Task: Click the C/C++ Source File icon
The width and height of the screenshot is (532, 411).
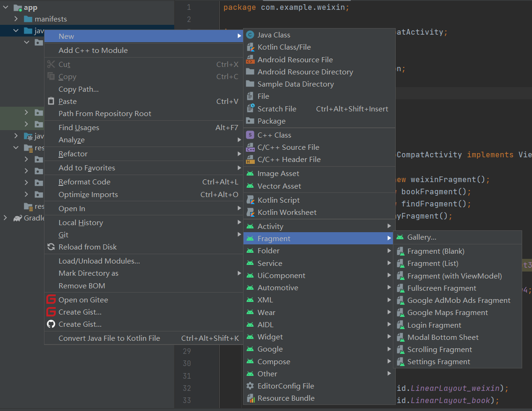Action: pos(250,147)
